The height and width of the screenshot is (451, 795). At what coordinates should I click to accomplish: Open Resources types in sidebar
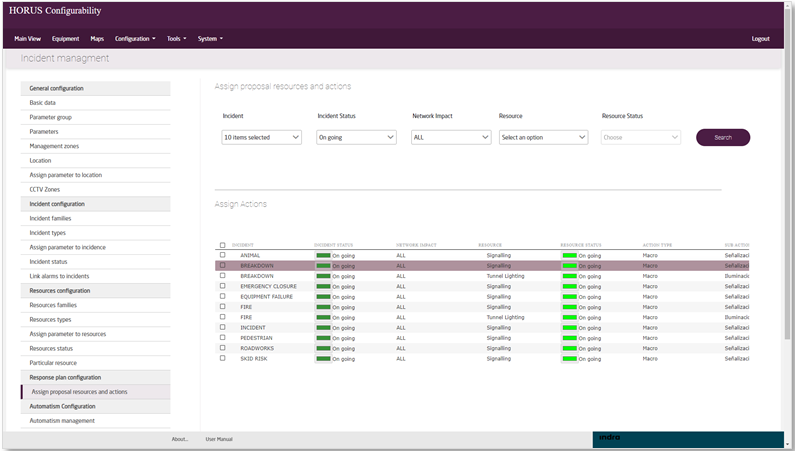point(95,319)
